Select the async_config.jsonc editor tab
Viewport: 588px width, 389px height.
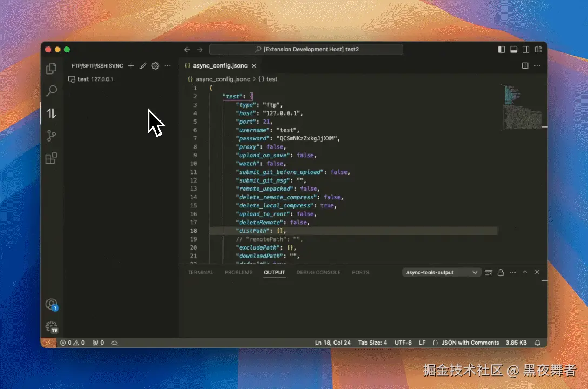[x=220, y=65]
